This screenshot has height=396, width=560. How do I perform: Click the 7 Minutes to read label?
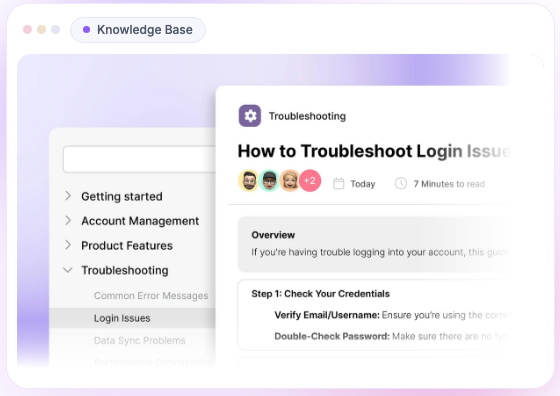[449, 184]
